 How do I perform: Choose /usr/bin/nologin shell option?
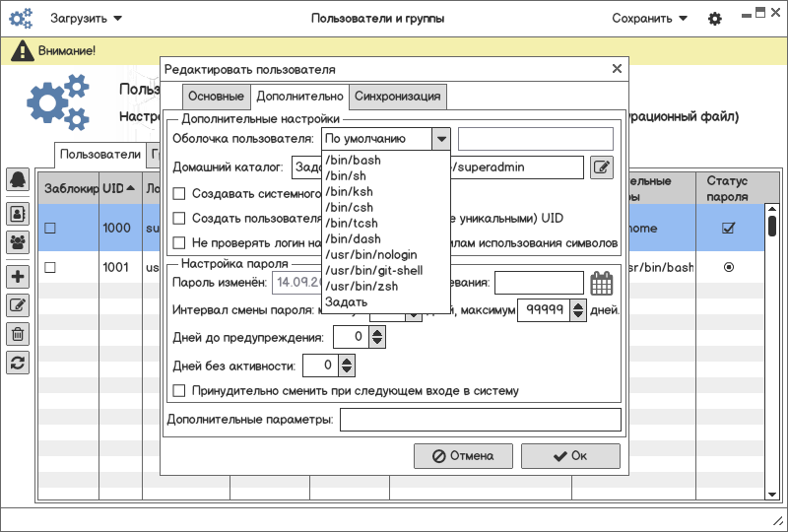click(370, 254)
